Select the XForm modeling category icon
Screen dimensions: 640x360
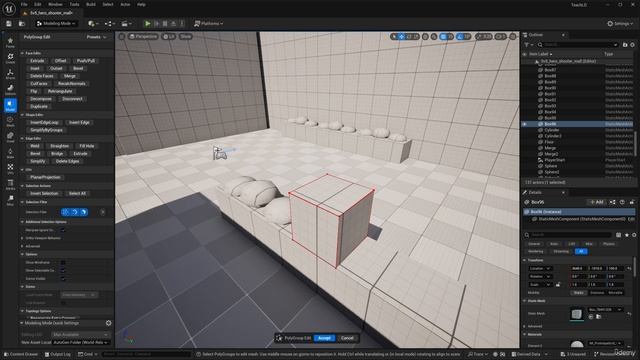pyautogui.click(x=10, y=74)
